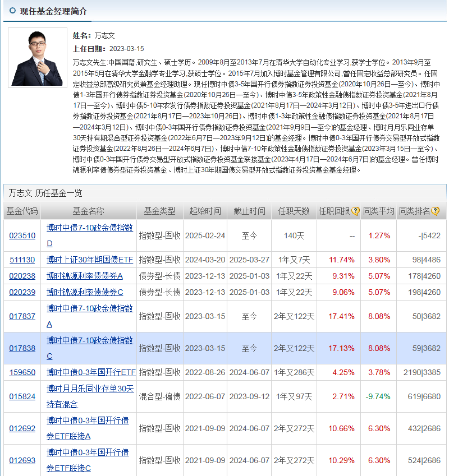Click the 基金类型 column header
Image resolution: width=449 pixels, height=476 pixels.
[160, 211]
